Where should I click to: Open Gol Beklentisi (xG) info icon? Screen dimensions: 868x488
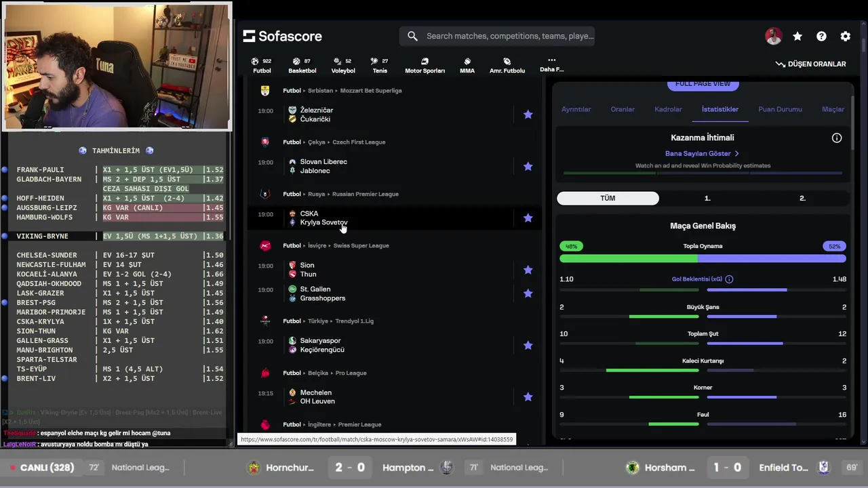729,279
